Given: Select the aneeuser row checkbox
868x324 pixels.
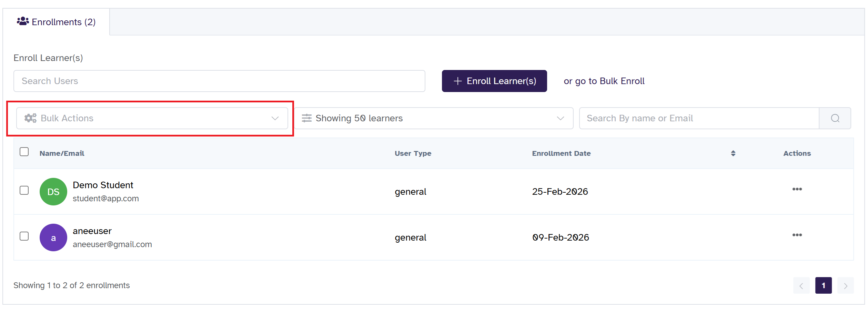Looking at the screenshot, I should click(x=24, y=236).
